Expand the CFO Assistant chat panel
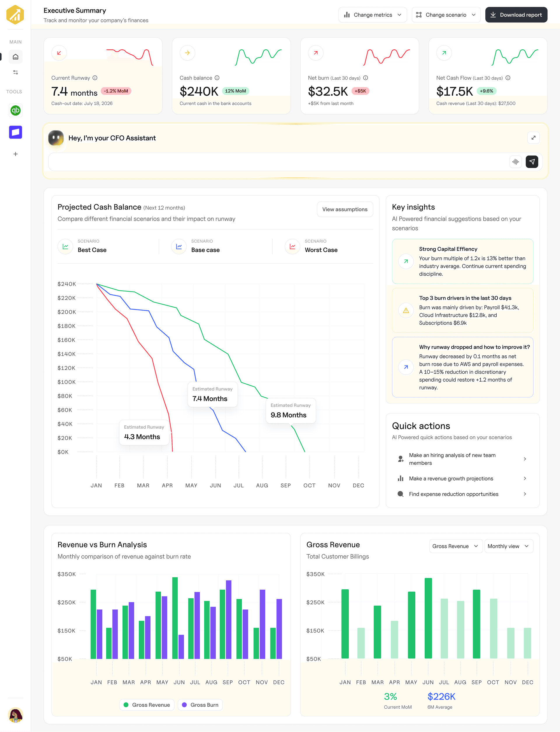560x732 pixels. pyautogui.click(x=533, y=138)
